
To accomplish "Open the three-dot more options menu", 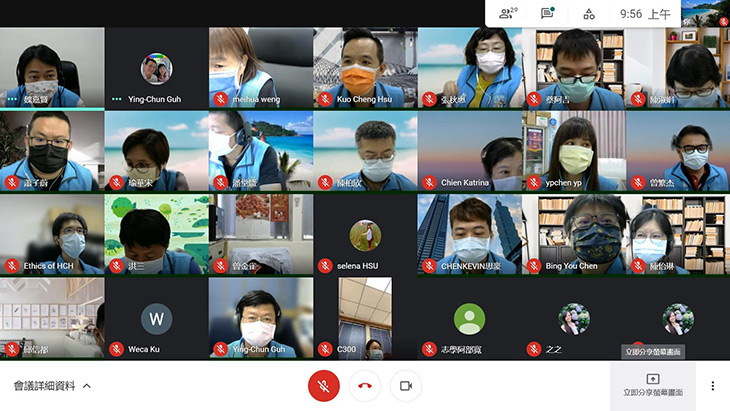I will 712,386.
